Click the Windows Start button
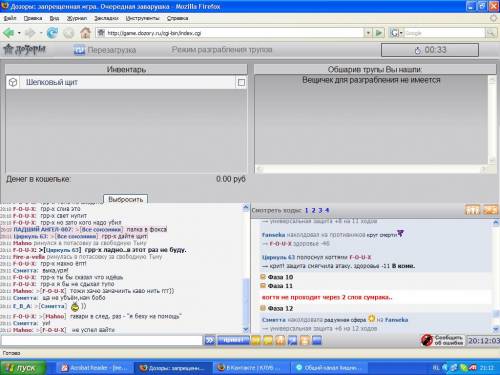This screenshot has width=500, height=375. (23, 368)
